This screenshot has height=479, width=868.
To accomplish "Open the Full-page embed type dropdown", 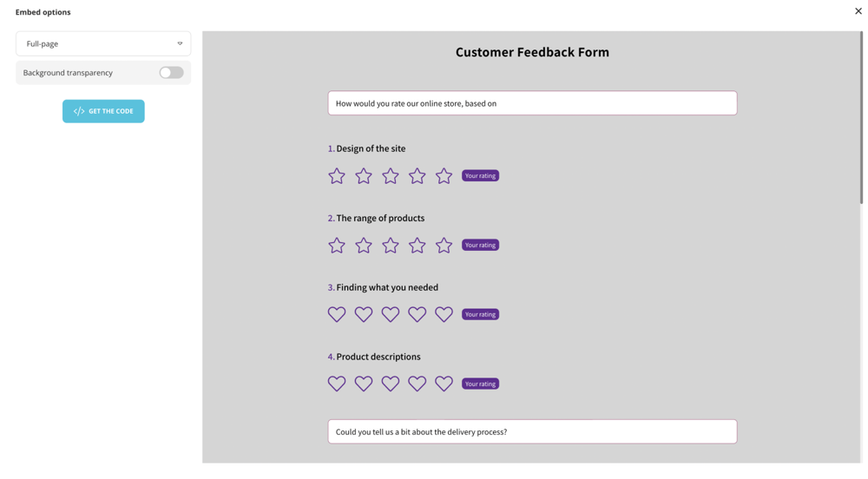I will pos(103,43).
